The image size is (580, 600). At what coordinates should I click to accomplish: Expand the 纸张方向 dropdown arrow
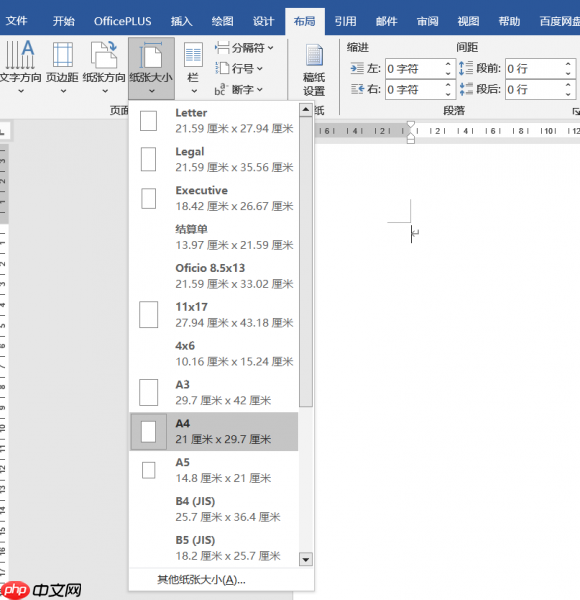point(105,91)
